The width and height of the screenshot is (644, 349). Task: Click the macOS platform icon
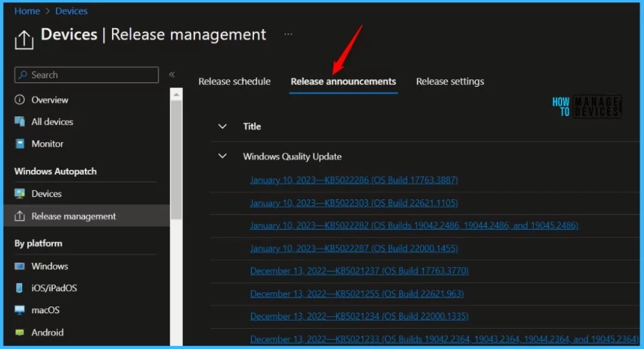pos(19,310)
